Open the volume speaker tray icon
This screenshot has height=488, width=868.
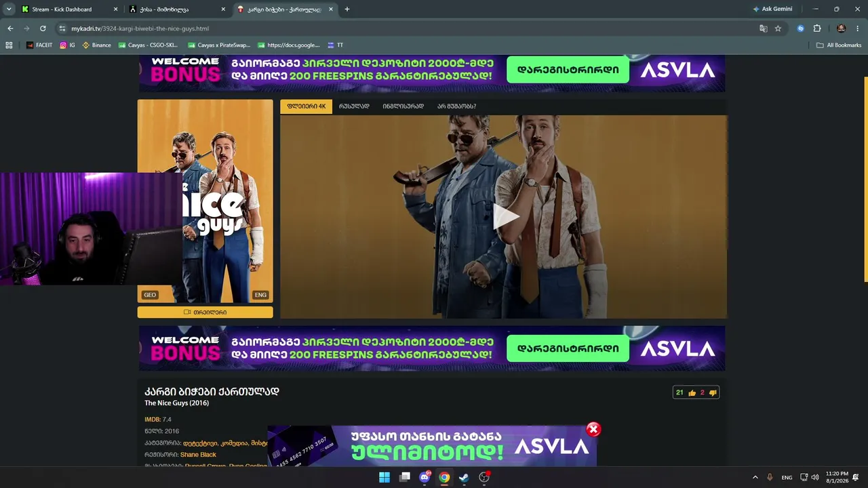pyautogui.click(x=814, y=477)
